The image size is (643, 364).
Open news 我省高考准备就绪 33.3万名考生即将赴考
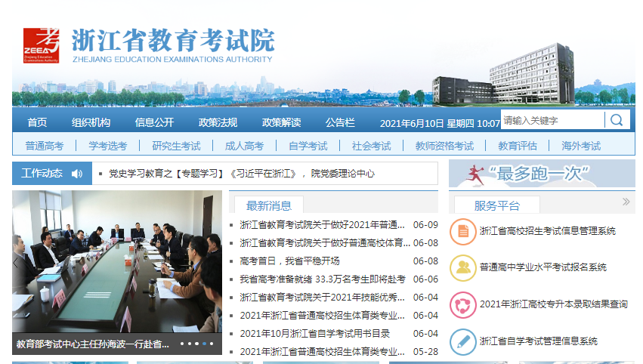click(x=323, y=279)
